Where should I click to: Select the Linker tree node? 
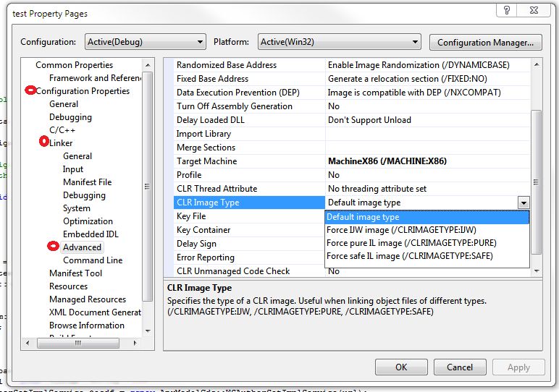tap(61, 143)
